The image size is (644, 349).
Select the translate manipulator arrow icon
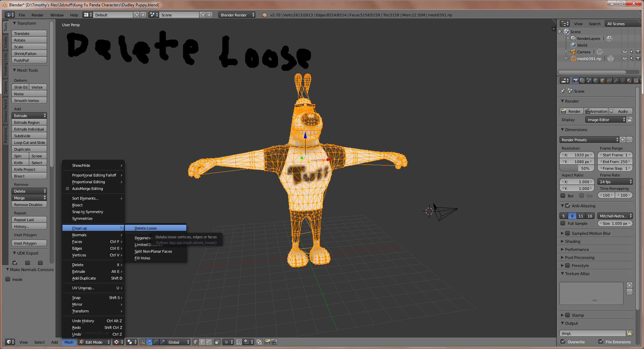point(149,342)
